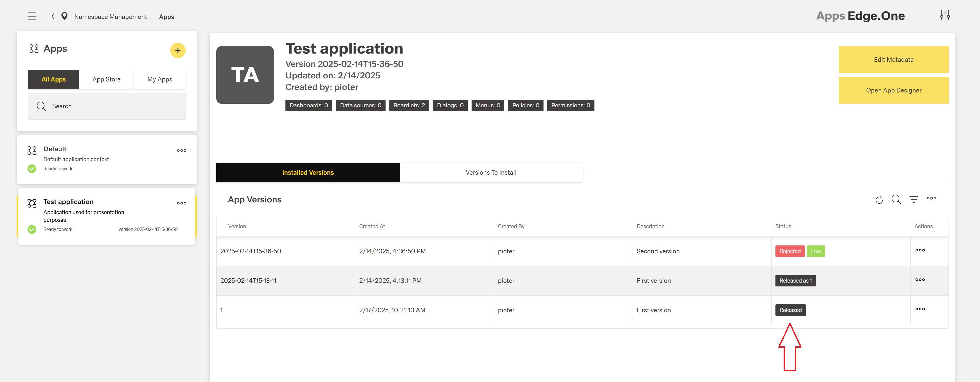Open the options menu on the Default app card
Viewport: 980px width, 382px height.
coord(182,150)
